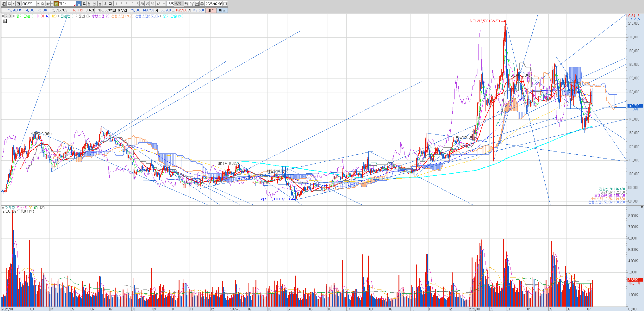The image size is (644, 311).
Task: Switch to yearly (년) chart period
Action: tap(94, 4)
